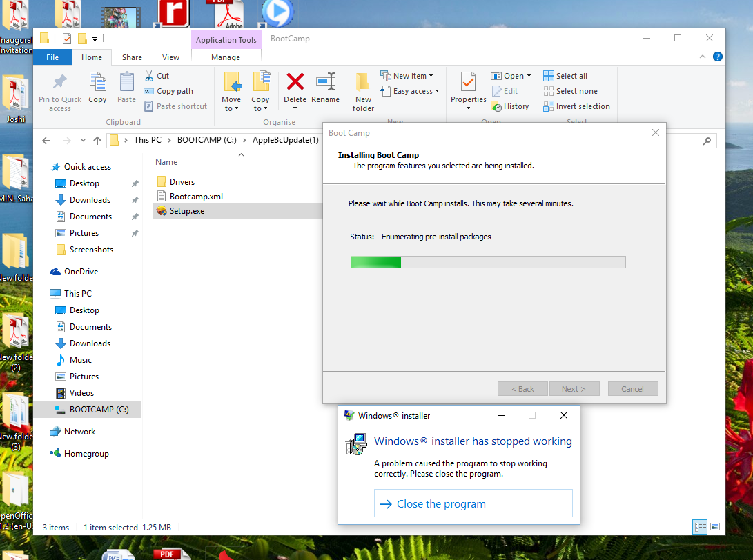
Task: Click Close the program link
Action: point(473,503)
